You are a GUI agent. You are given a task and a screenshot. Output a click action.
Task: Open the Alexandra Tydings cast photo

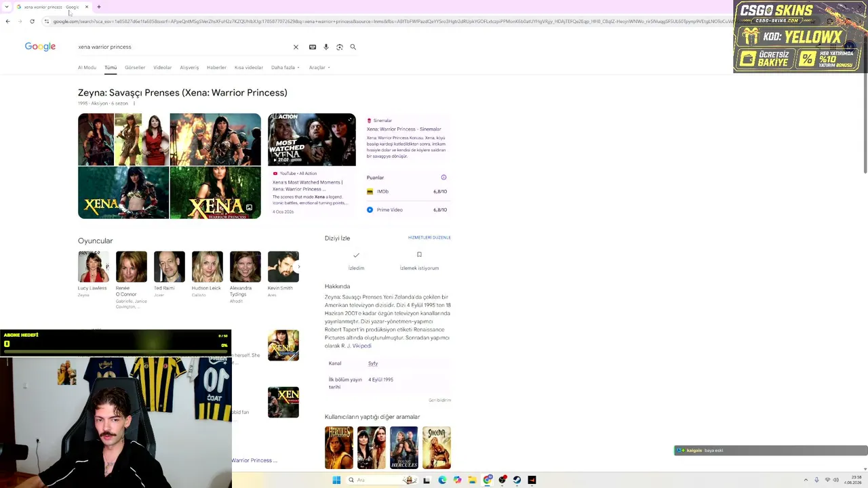click(245, 266)
